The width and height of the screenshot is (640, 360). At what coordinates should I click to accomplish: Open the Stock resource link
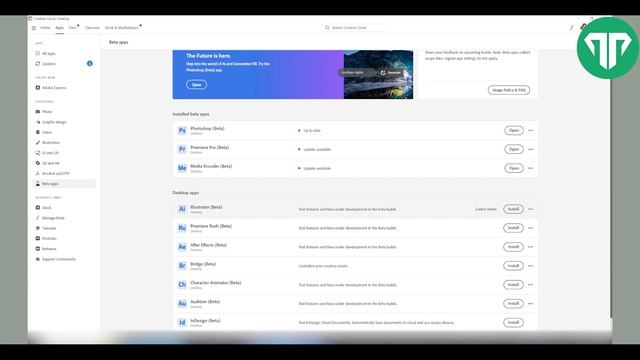[x=43, y=208]
